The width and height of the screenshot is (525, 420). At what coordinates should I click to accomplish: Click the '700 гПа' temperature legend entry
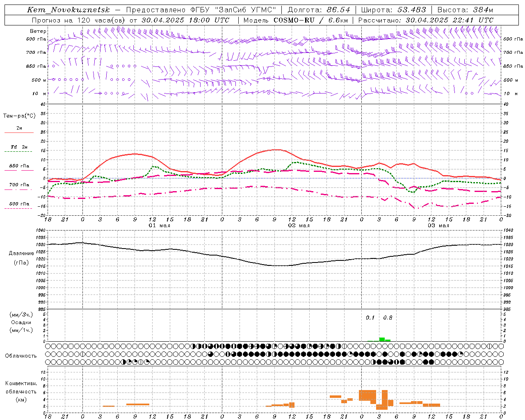pos(19,185)
